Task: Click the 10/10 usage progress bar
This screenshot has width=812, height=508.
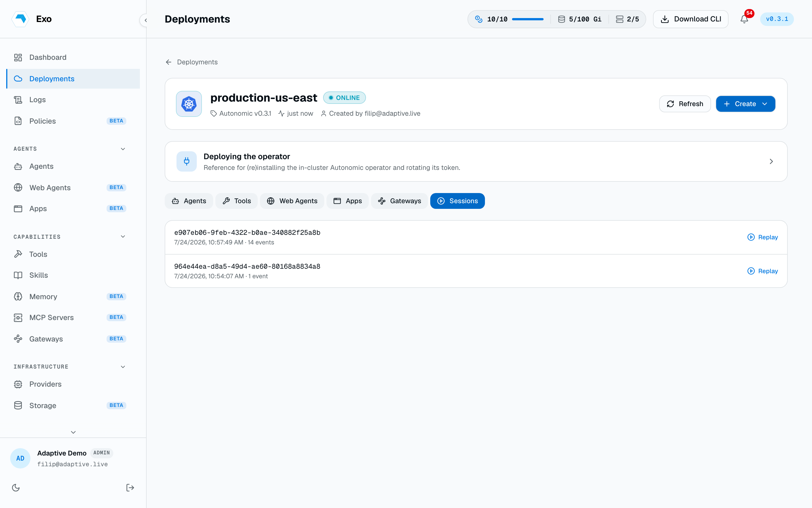Action: click(528, 19)
